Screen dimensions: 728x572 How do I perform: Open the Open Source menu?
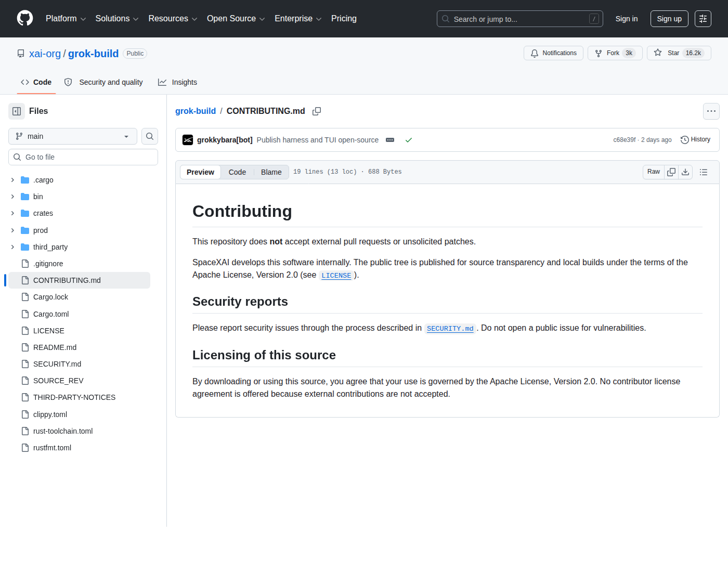[x=236, y=19]
